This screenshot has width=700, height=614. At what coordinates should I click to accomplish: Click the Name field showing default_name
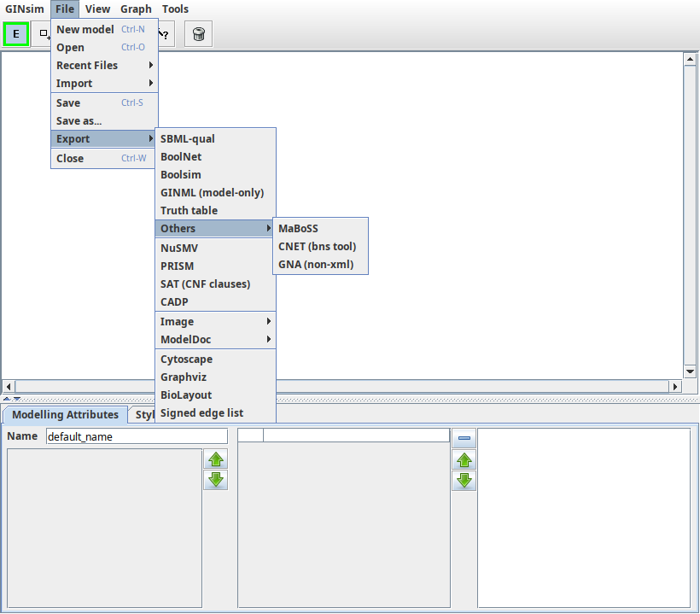point(137,436)
